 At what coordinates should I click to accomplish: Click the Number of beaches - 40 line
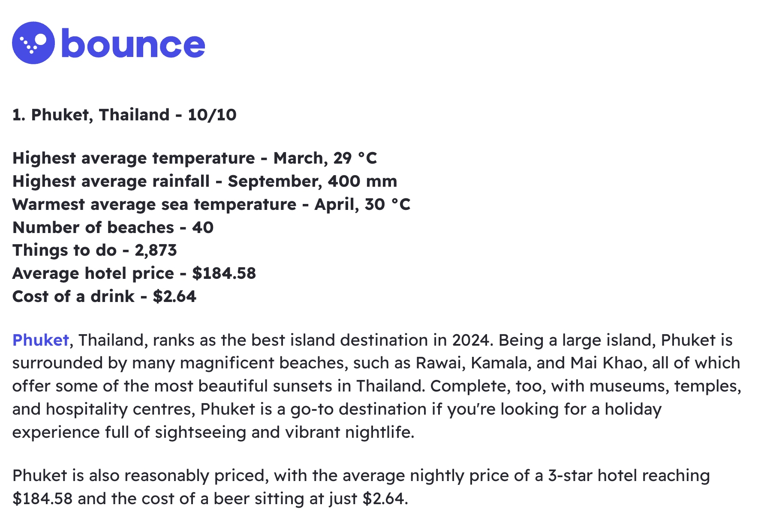pos(113,227)
